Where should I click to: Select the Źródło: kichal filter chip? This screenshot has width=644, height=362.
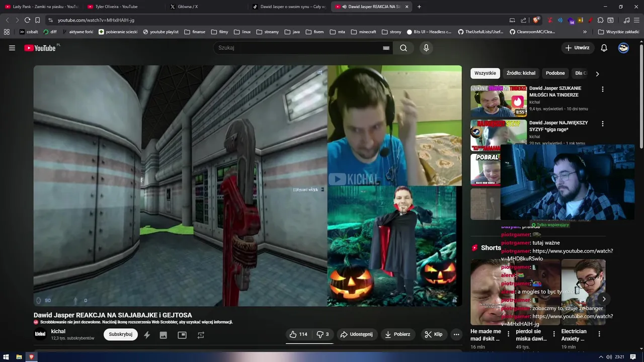click(521, 73)
